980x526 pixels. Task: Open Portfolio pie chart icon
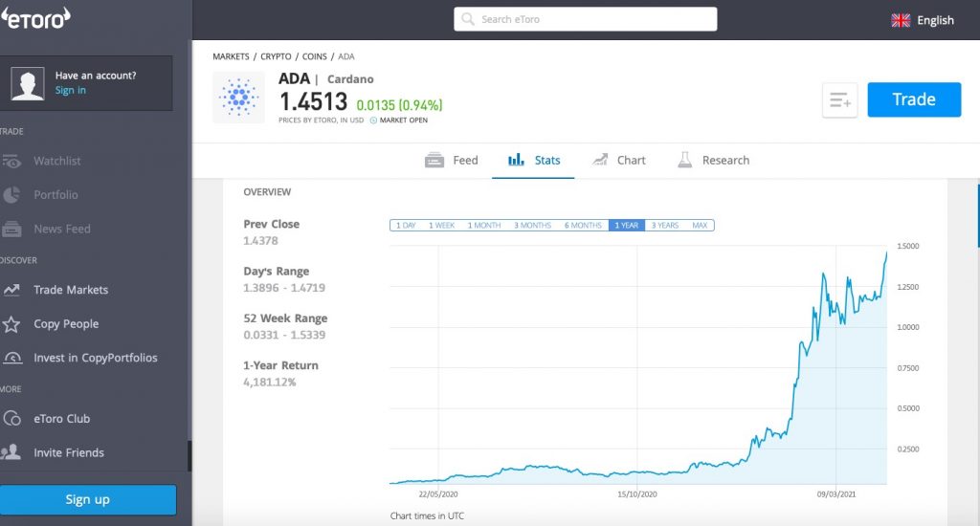click(12, 195)
